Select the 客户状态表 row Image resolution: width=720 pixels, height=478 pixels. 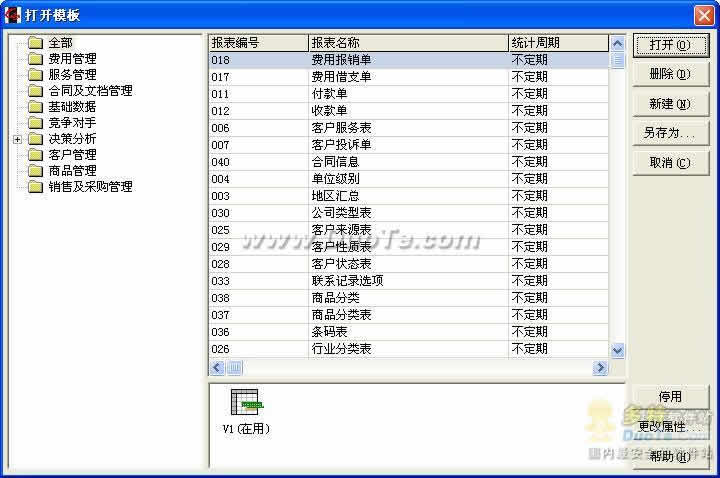tap(409, 264)
